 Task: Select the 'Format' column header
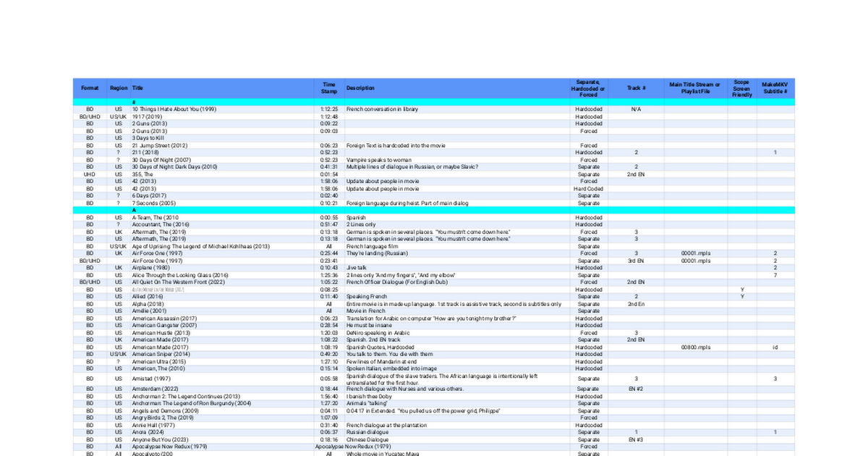[90, 88]
